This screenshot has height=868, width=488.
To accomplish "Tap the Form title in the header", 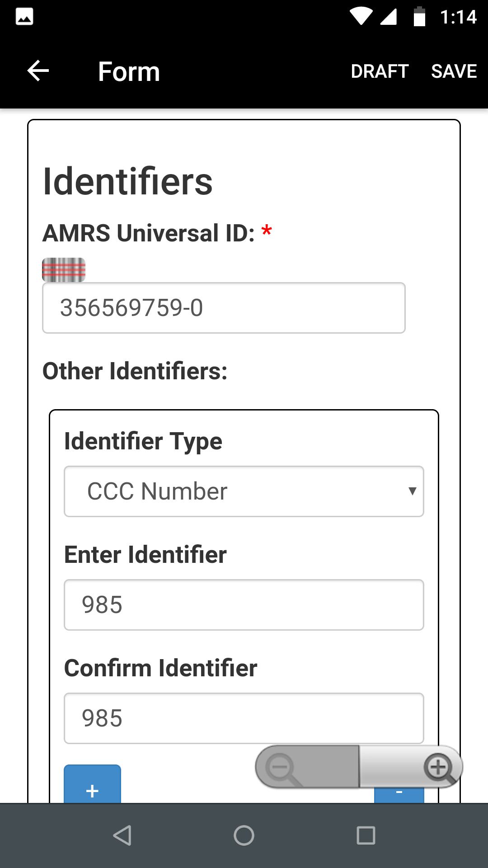I will 129,71.
